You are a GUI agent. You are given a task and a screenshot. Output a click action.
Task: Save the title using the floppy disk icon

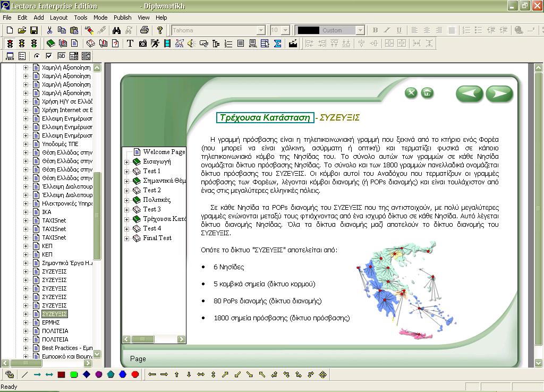tap(34, 30)
